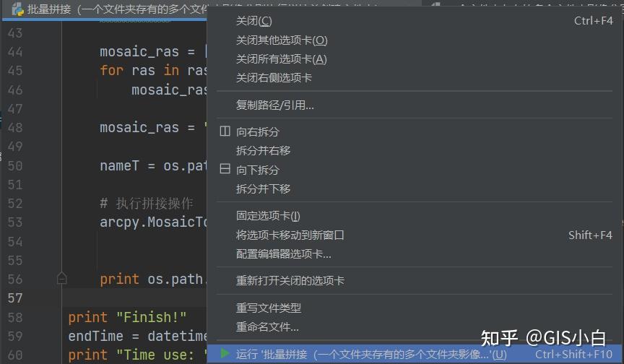Click the fold marker at line 56
624x364 pixels.
[61, 277]
